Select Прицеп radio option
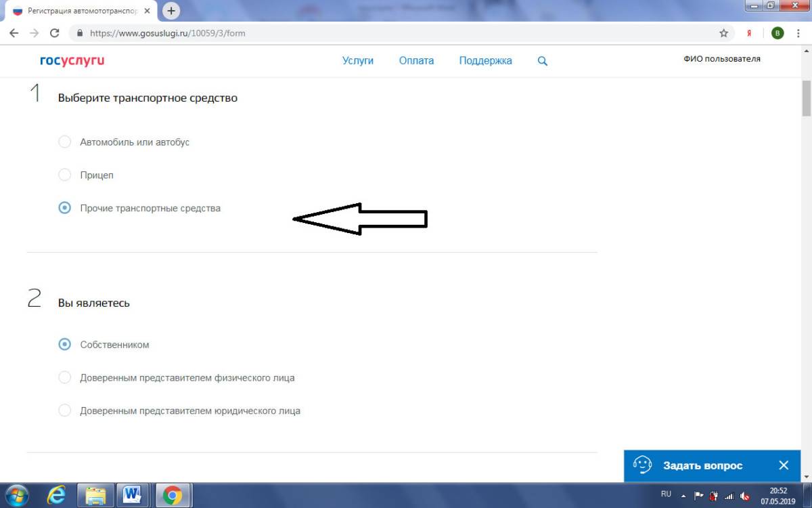The height and width of the screenshot is (508, 812). pos(64,175)
